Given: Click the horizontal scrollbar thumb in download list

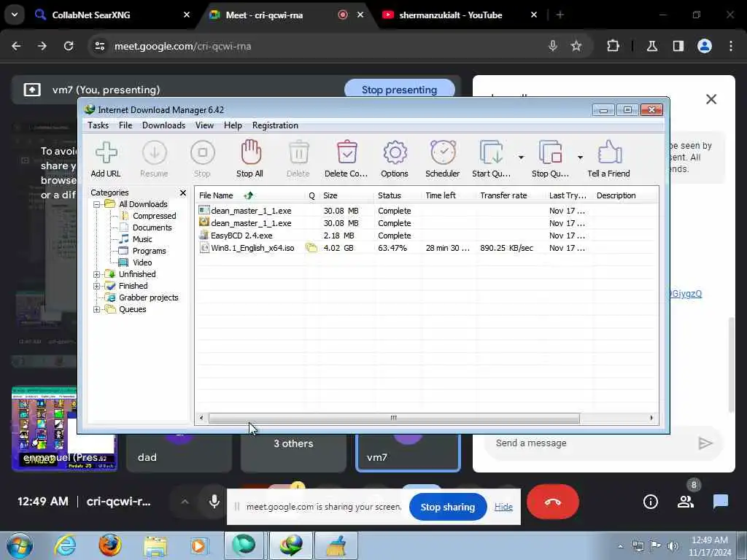Looking at the screenshot, I should point(393,418).
